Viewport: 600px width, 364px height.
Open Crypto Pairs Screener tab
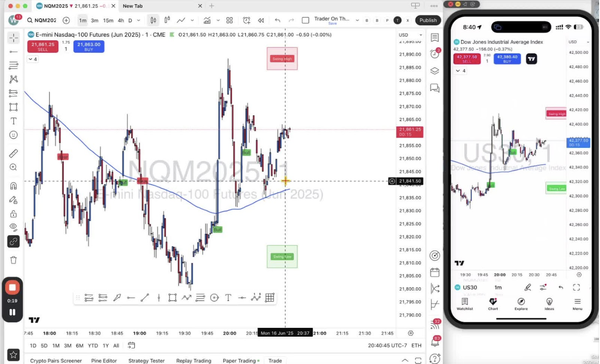point(56,361)
